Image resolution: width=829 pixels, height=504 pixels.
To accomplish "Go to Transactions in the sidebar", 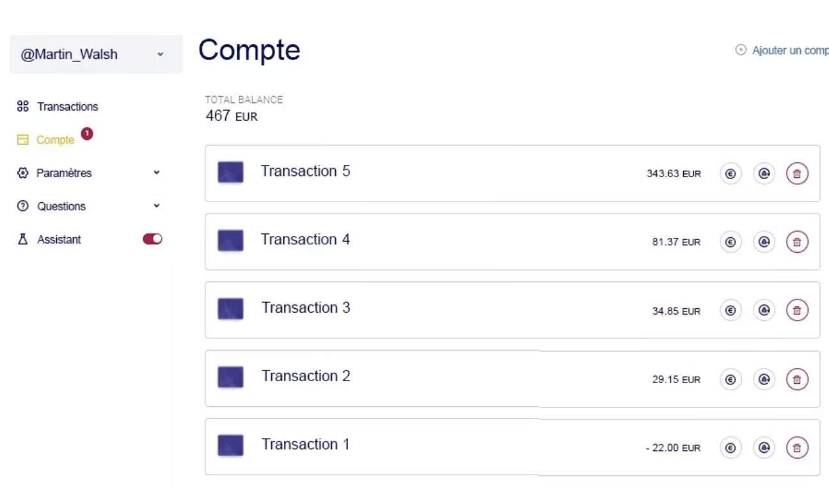I will pos(67,107).
